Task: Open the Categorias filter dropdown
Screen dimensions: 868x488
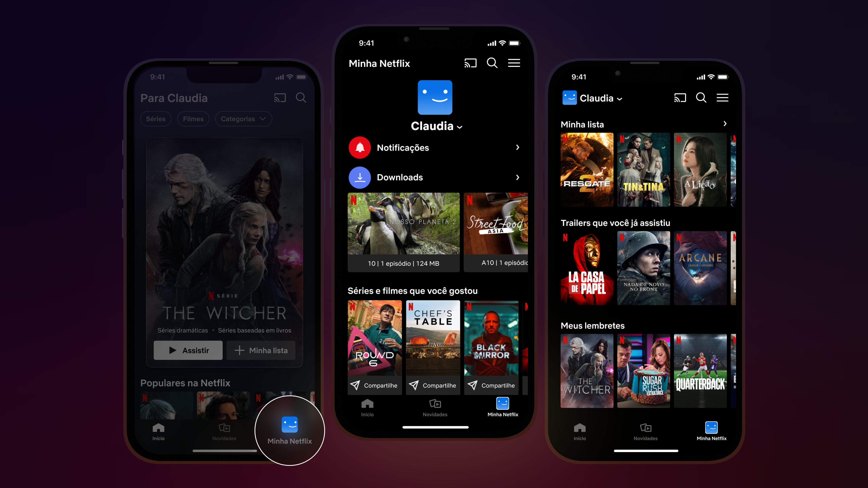Action: [x=241, y=119]
